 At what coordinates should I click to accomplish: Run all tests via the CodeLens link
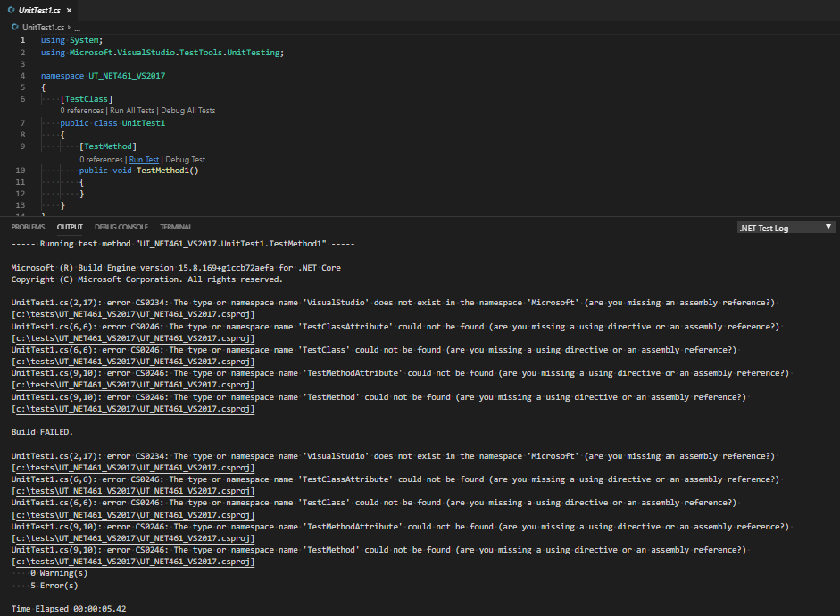tap(135, 110)
